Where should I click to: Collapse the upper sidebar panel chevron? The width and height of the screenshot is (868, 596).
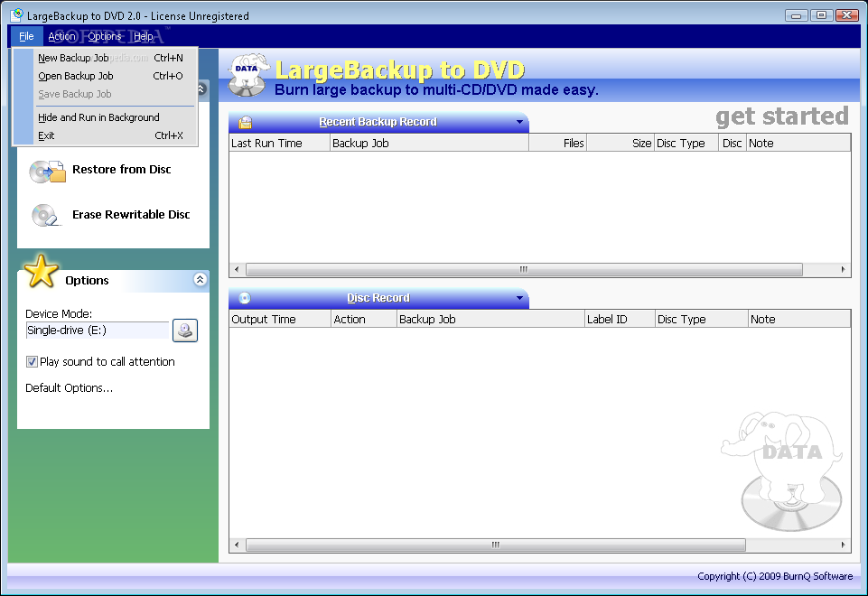pos(201,88)
